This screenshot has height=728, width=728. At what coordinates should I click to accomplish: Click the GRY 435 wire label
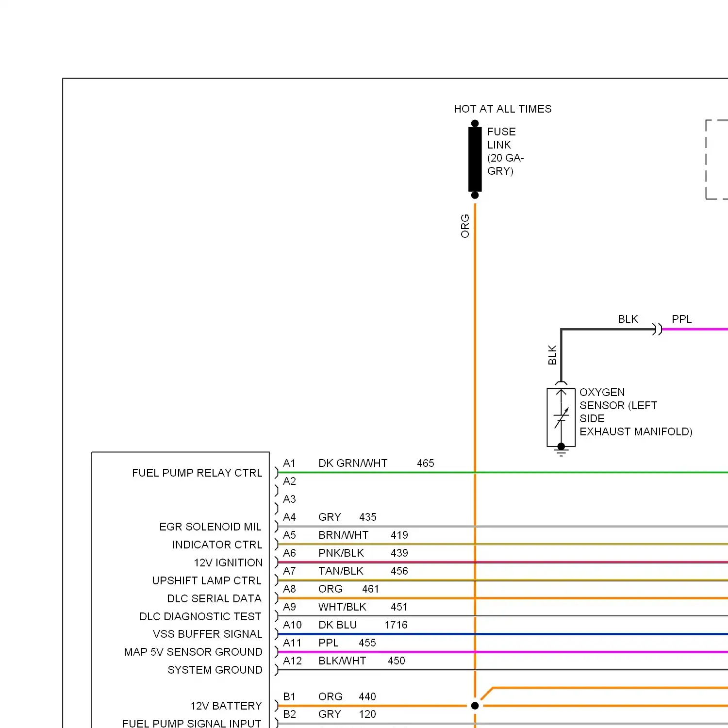tap(347, 517)
